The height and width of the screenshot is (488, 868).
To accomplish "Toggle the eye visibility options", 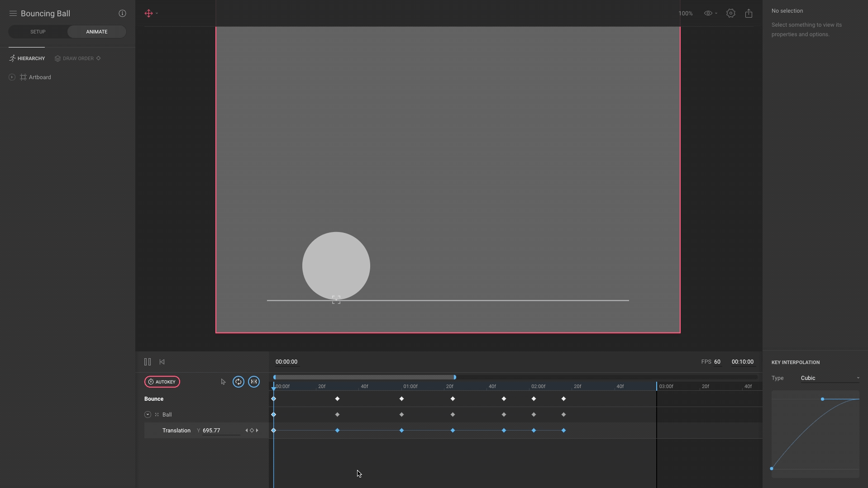I will coord(708,14).
